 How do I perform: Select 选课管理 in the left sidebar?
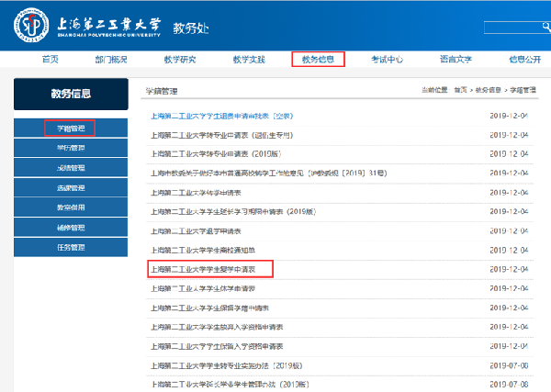(x=71, y=187)
